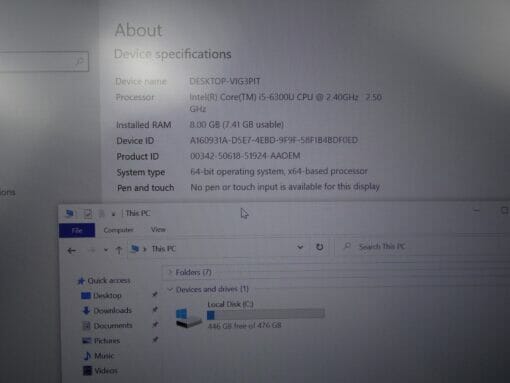Open the address bar history dropdown

click(x=300, y=247)
